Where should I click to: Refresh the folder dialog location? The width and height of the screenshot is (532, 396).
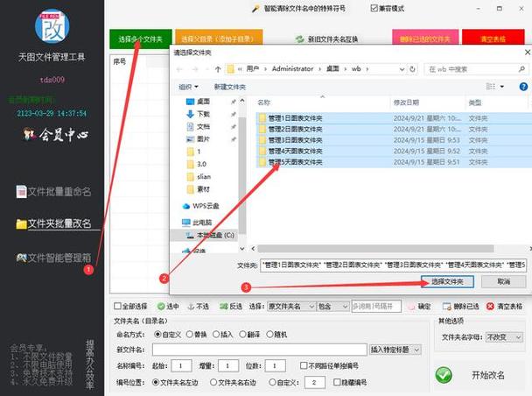click(412, 69)
